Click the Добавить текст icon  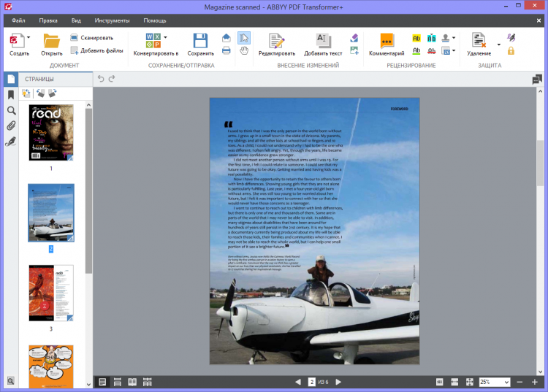pos(322,40)
